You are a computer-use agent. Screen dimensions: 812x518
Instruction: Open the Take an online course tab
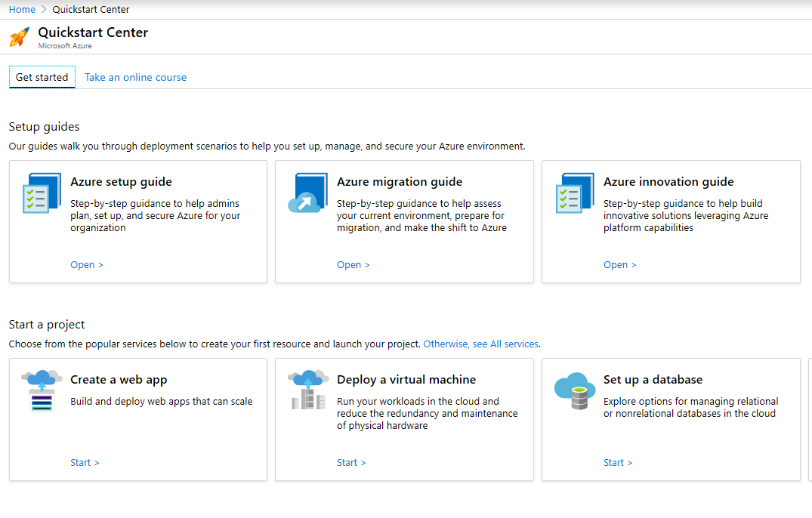point(135,77)
